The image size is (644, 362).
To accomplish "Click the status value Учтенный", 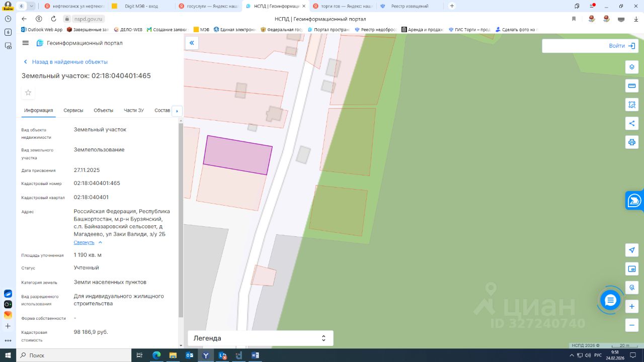I will click(x=87, y=268).
